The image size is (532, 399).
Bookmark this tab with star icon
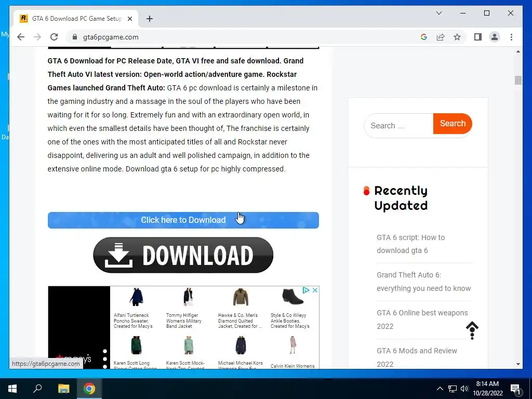point(457,37)
